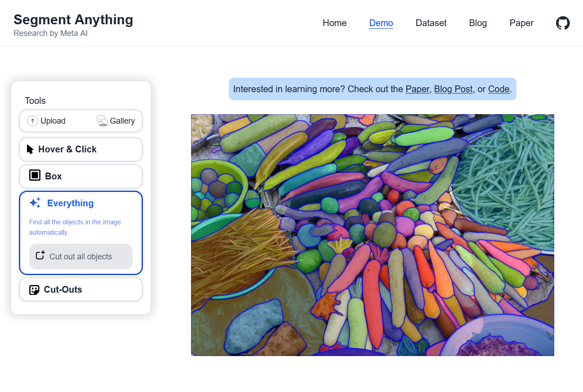583x392 pixels.
Task: Open the Blog nav item
Action: pos(478,23)
